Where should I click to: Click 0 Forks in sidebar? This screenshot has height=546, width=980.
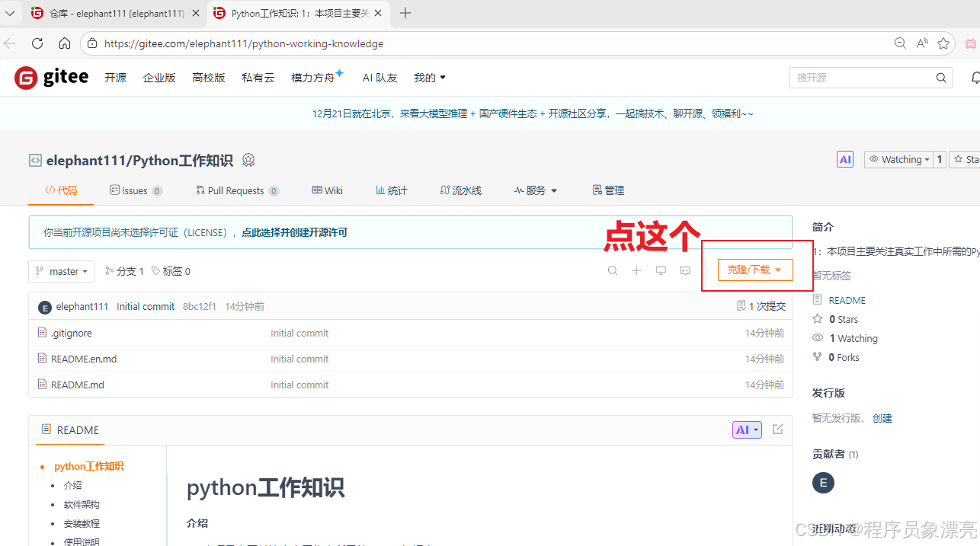point(844,357)
